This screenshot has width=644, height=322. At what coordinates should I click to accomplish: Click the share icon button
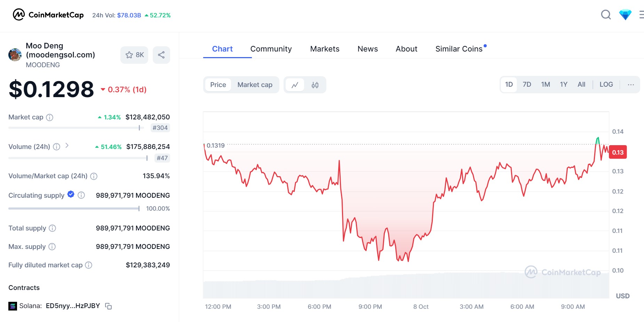coord(161,55)
